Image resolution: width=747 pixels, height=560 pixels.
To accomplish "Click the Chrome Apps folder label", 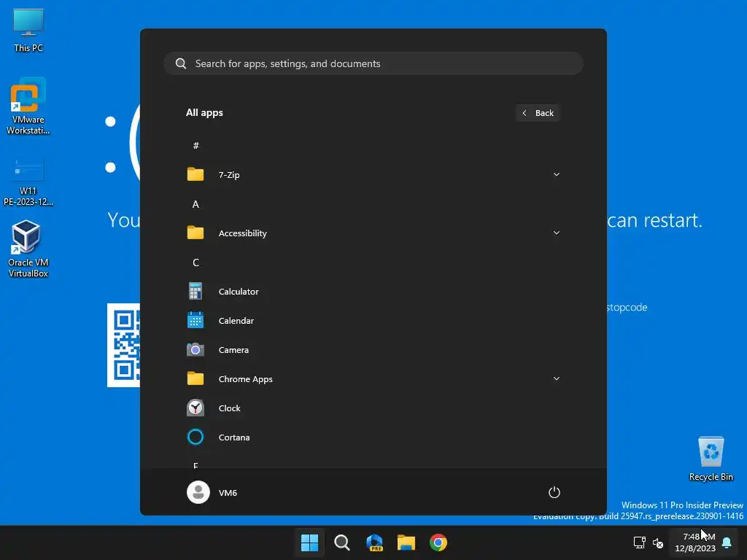I will [x=245, y=379].
